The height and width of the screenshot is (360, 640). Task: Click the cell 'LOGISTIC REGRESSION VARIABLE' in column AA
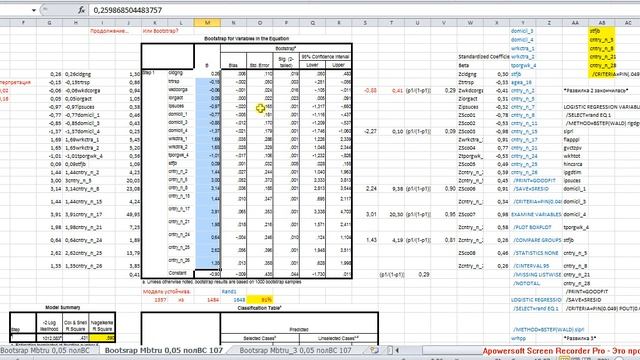[x=601, y=107]
